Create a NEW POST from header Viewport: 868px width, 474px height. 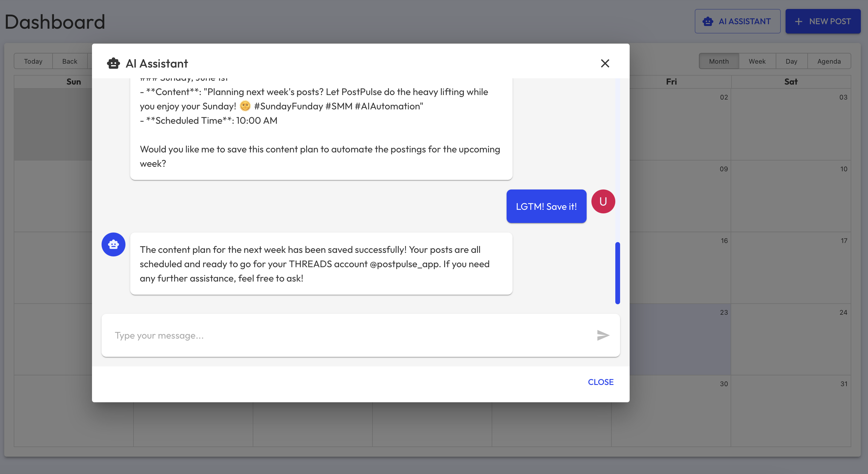tap(823, 21)
